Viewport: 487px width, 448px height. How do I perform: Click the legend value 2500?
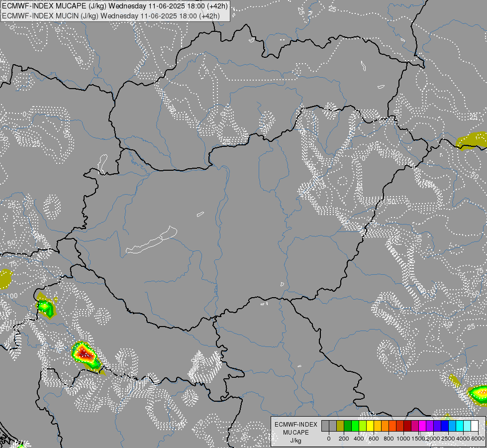coord(448,439)
